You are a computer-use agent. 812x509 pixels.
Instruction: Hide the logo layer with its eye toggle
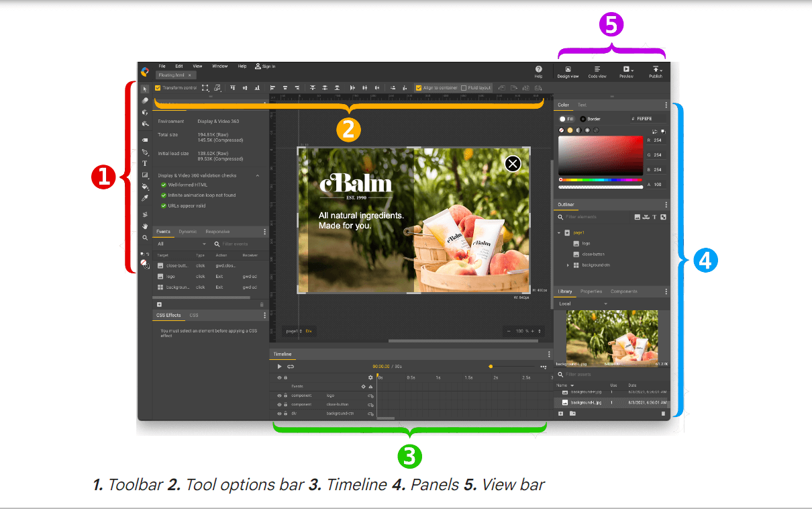[x=279, y=395]
